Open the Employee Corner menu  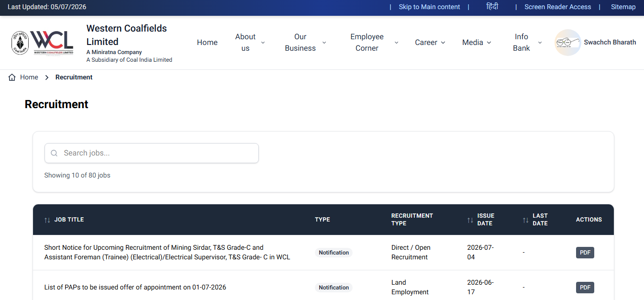(367, 43)
